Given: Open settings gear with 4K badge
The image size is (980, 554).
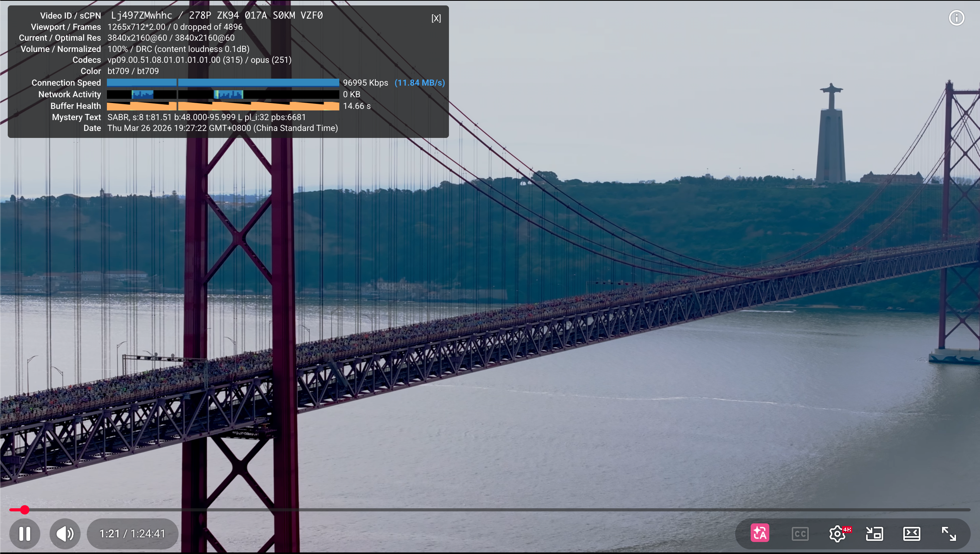Looking at the screenshot, I should coord(837,533).
